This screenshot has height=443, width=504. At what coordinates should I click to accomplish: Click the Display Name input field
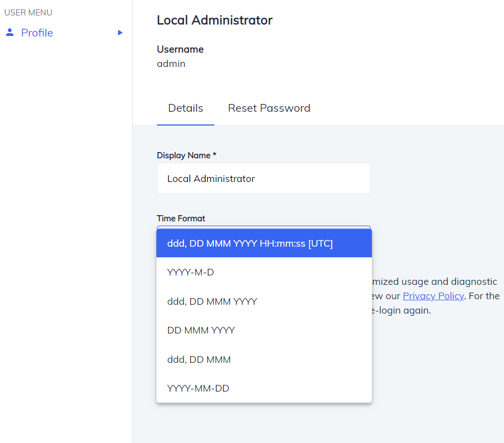coord(264,178)
